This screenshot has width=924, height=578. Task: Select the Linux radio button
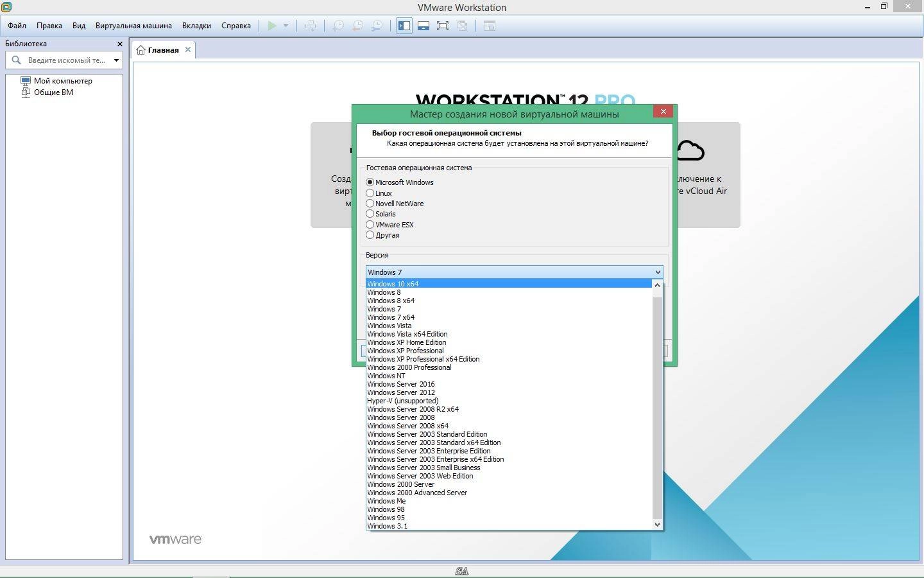click(x=370, y=193)
